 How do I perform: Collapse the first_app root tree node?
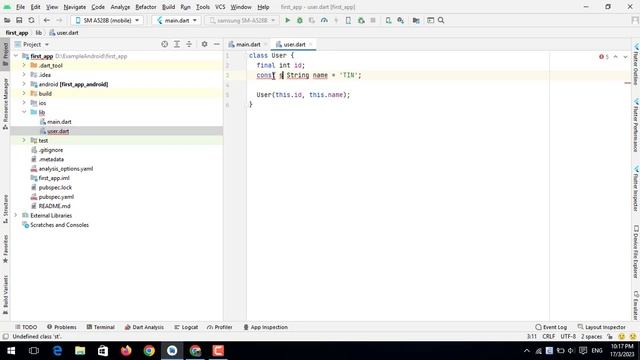[x=16, y=56]
